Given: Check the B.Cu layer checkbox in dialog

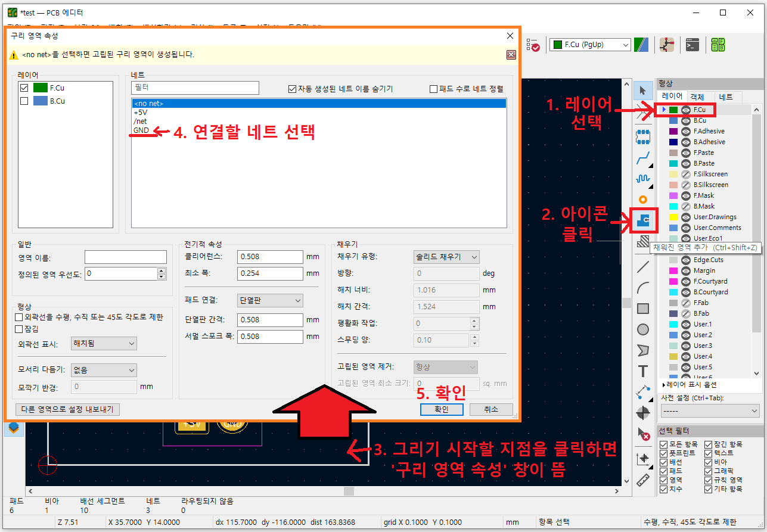Looking at the screenshot, I should point(24,101).
